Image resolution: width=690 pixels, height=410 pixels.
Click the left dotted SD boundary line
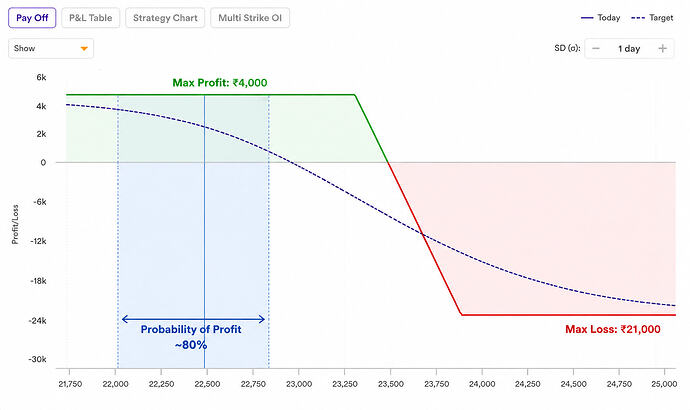[118, 231]
